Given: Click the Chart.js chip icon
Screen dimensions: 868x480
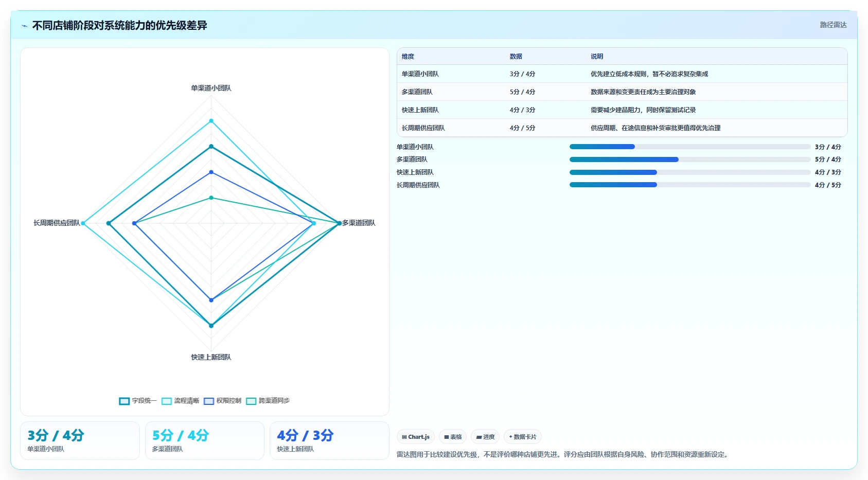Looking at the screenshot, I should pyautogui.click(x=404, y=437).
